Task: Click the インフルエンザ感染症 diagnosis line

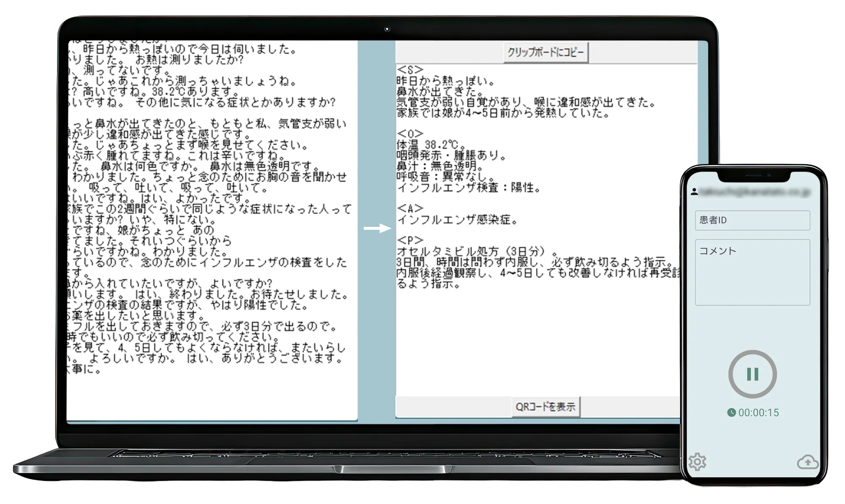Action: point(458,219)
